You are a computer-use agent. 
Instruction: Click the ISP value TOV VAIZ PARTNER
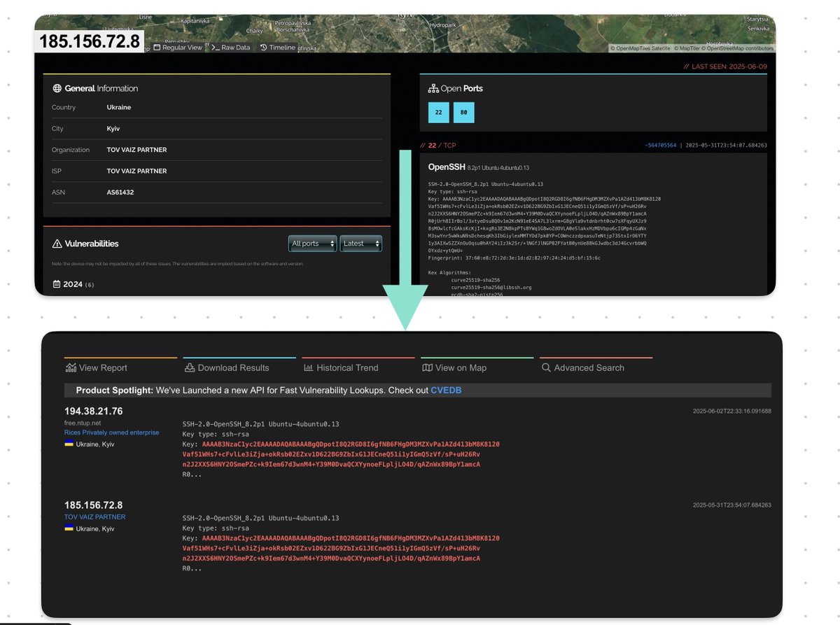pyautogui.click(x=137, y=171)
